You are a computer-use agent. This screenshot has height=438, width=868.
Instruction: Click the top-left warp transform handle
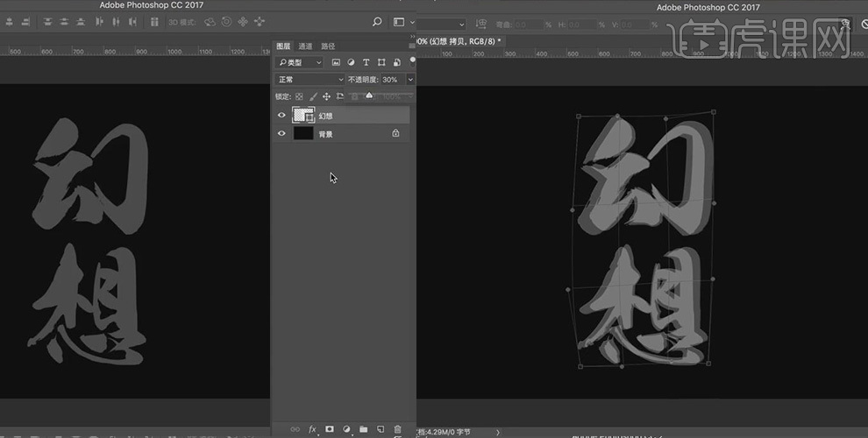[579, 117]
